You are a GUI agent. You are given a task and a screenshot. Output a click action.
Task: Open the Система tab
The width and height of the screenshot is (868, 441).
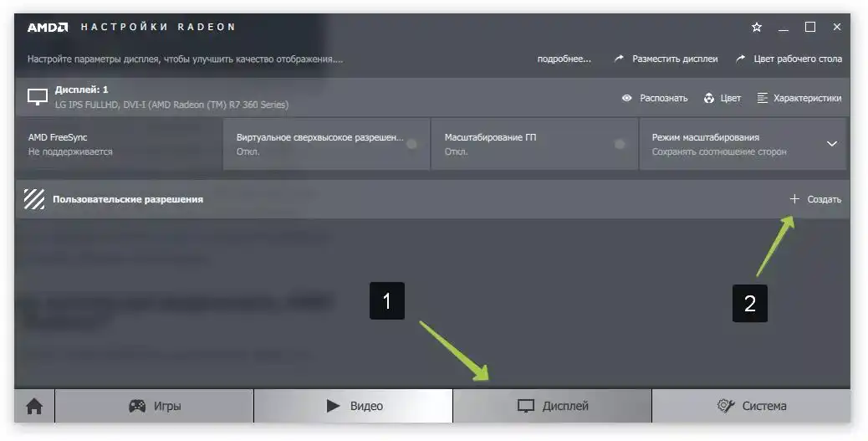[751, 407]
